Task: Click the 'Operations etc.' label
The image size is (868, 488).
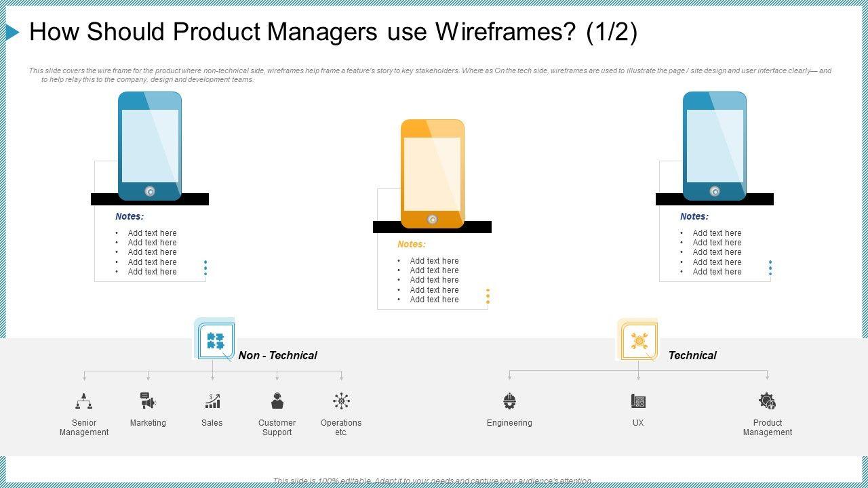Action: pos(341,428)
